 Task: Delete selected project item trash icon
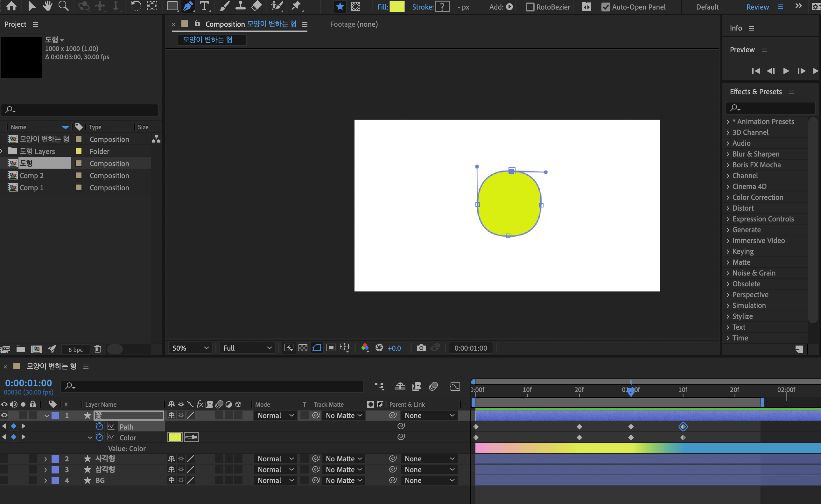click(x=97, y=349)
